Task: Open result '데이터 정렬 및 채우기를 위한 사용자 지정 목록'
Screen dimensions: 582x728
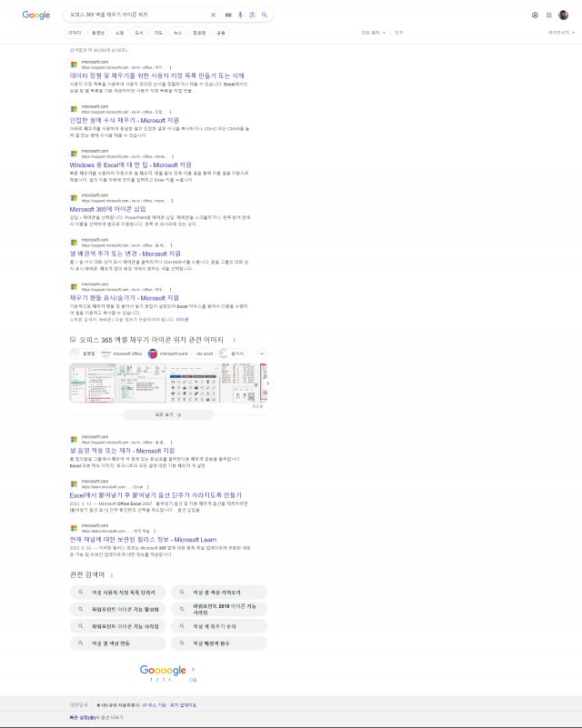Action: point(156,75)
